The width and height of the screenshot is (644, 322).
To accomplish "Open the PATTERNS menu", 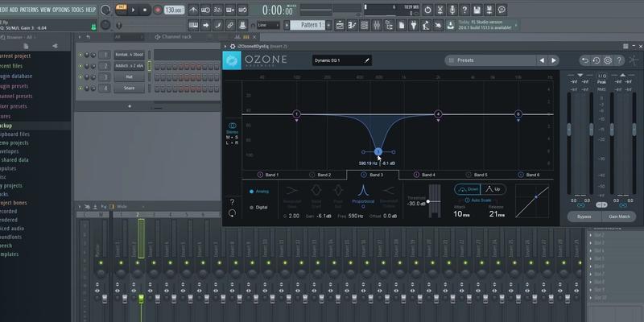I will [29, 10].
